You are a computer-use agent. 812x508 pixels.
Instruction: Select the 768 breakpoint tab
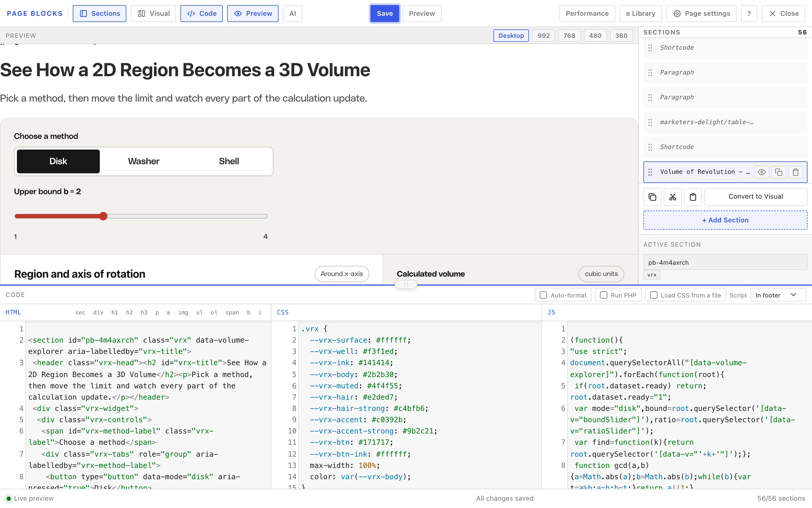tap(569, 36)
